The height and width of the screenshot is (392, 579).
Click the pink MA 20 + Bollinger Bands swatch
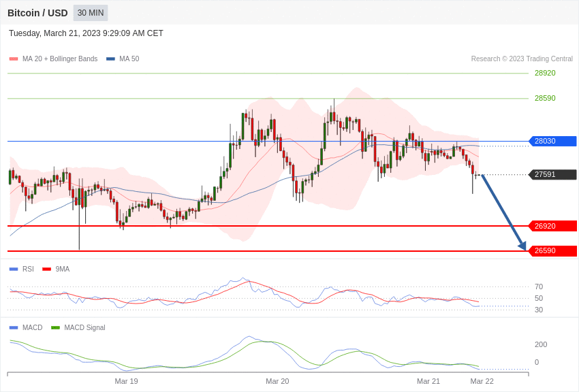[x=14, y=59]
